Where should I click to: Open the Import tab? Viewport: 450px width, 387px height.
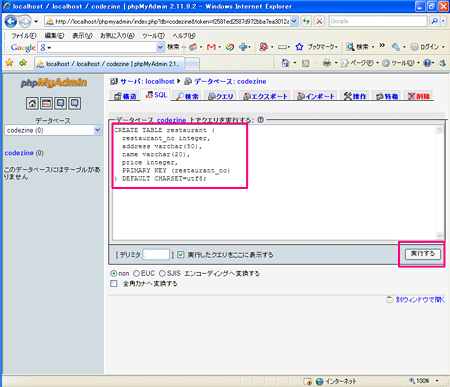[316, 96]
